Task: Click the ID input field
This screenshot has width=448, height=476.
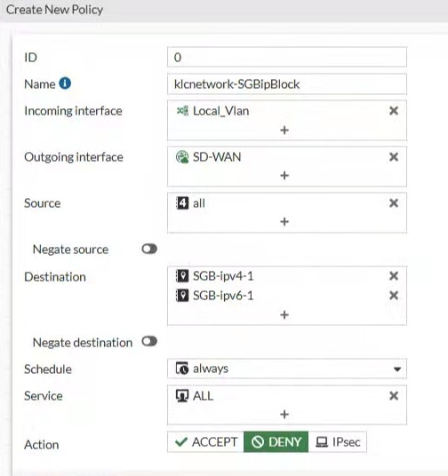Action: (287, 57)
